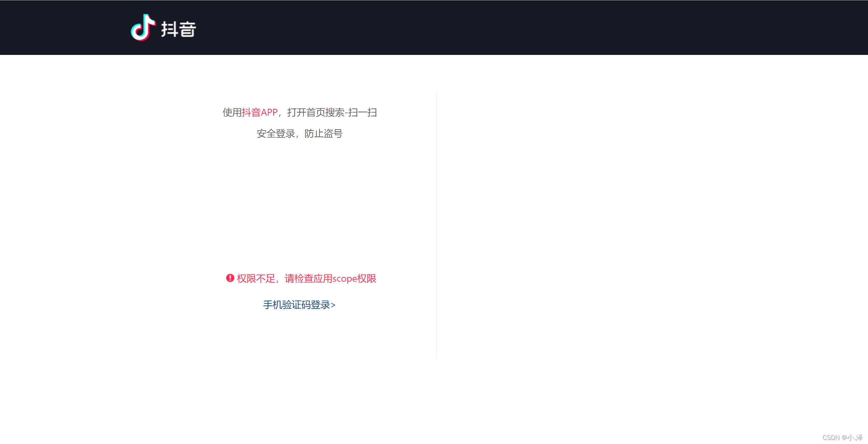This screenshot has height=444, width=868.
Task: Click the 使用 text before 抖音APP
Action: point(232,113)
